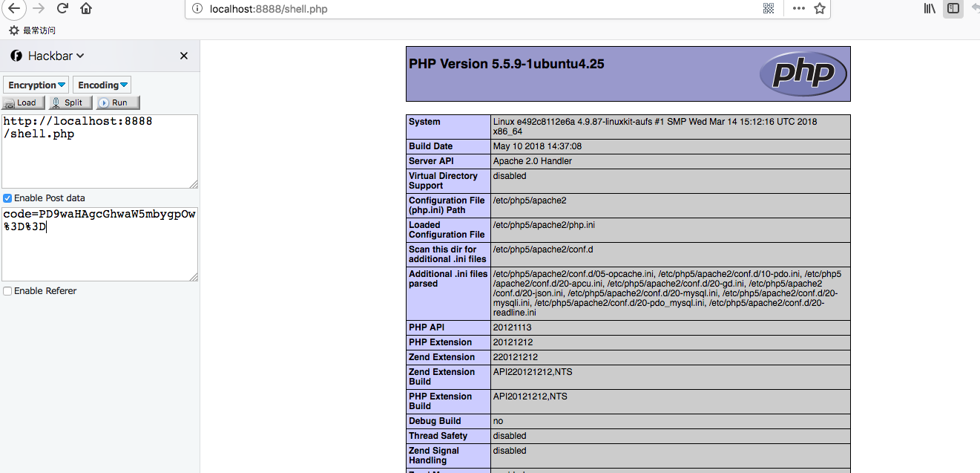Reload the page with refresh icon

[62, 9]
